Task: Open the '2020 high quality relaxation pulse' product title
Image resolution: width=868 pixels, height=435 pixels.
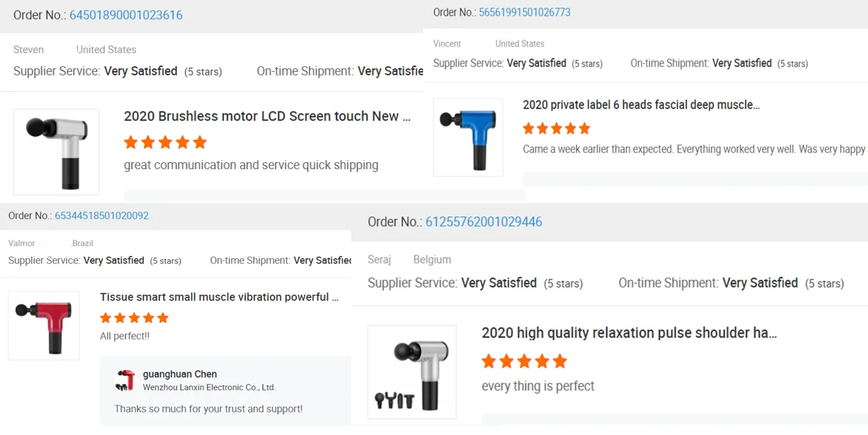Action: pos(629,333)
